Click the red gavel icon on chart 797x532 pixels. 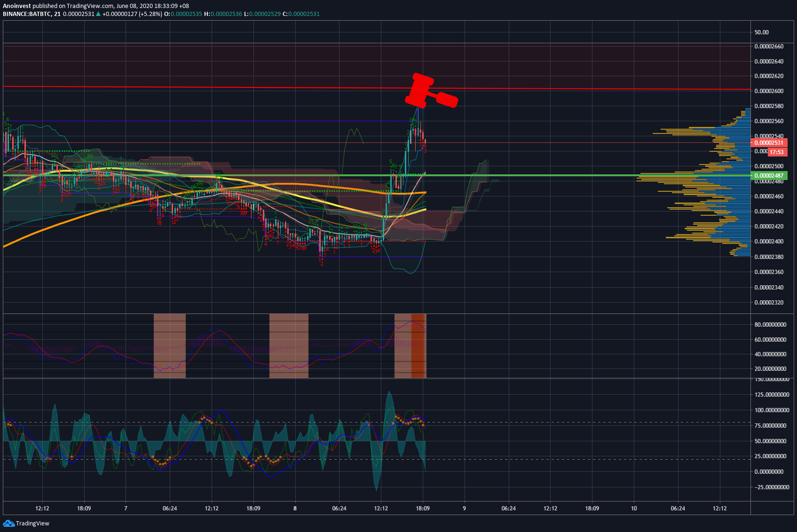[x=431, y=91]
